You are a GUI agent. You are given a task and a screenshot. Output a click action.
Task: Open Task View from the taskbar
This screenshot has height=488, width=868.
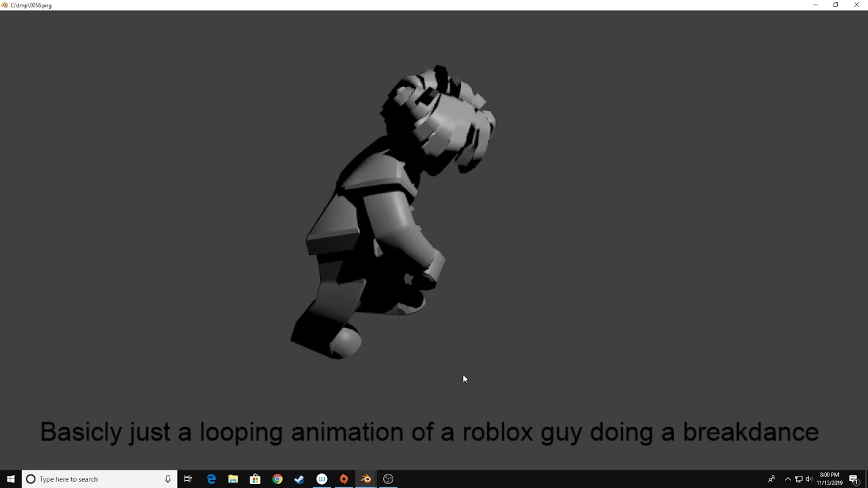click(x=188, y=479)
